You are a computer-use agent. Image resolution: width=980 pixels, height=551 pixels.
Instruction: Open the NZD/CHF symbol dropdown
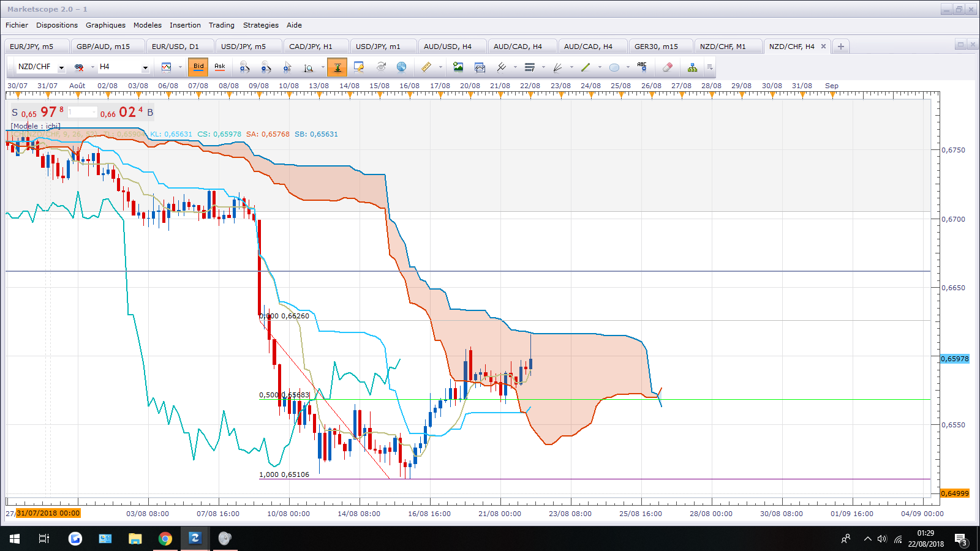(x=61, y=67)
